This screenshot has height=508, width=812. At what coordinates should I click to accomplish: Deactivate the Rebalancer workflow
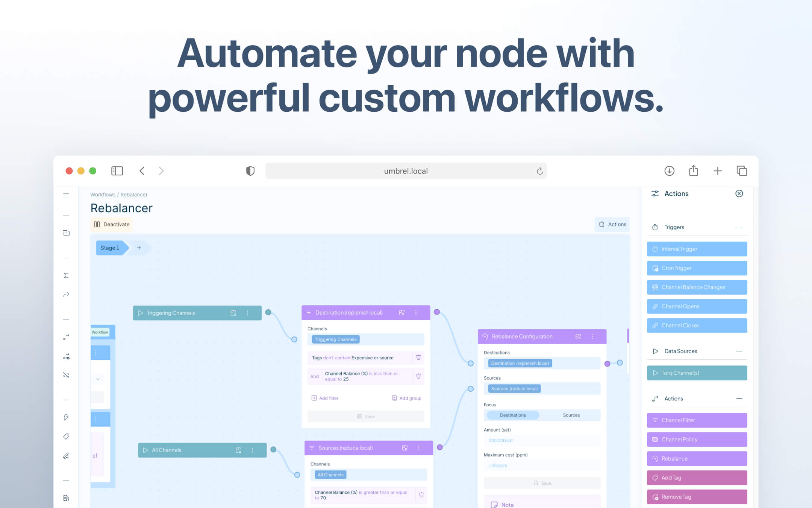click(112, 224)
